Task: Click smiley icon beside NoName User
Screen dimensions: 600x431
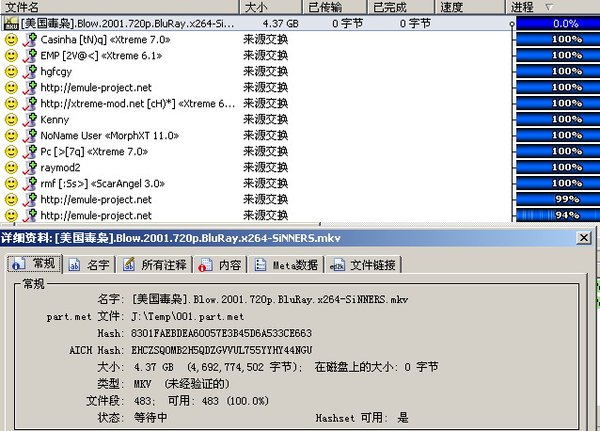Action: coord(11,136)
